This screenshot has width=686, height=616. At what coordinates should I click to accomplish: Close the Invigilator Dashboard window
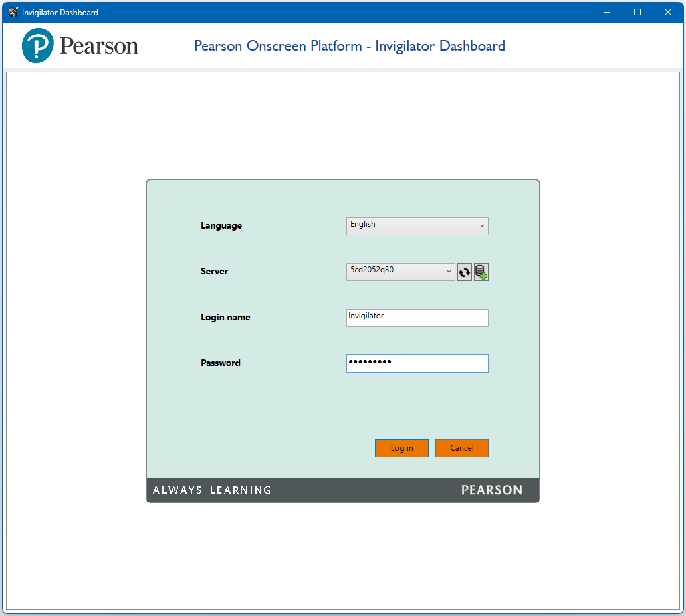pos(667,11)
